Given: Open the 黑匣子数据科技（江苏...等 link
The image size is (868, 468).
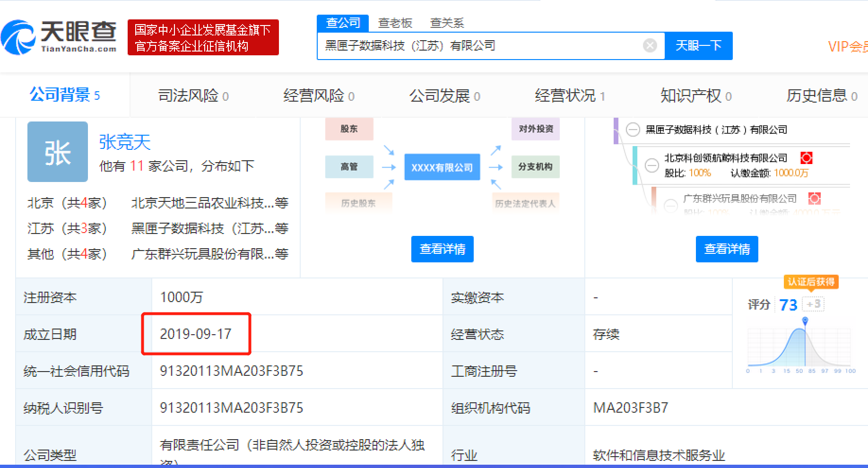Looking at the screenshot, I should click(x=210, y=229).
